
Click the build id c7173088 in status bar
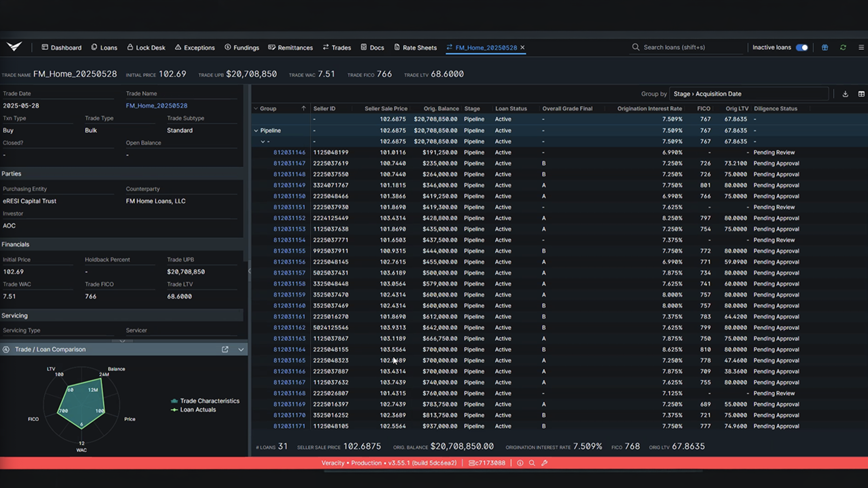tap(487, 463)
